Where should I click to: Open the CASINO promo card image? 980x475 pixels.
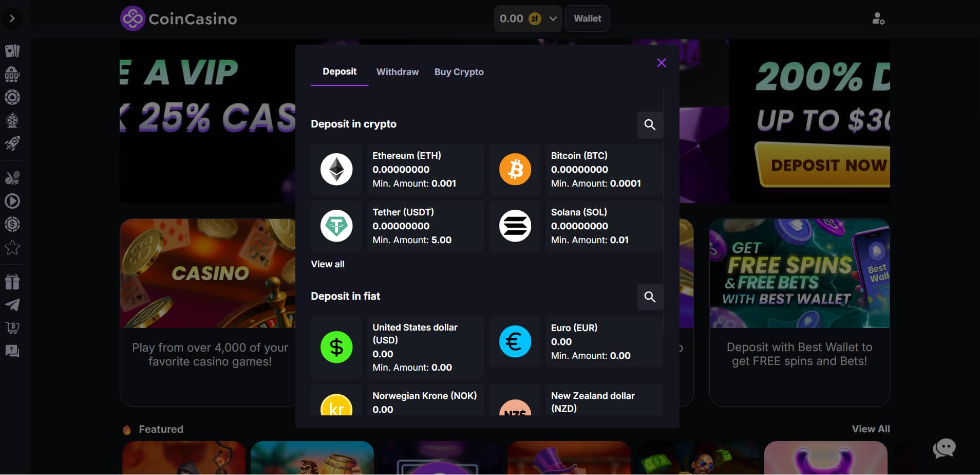tap(208, 273)
